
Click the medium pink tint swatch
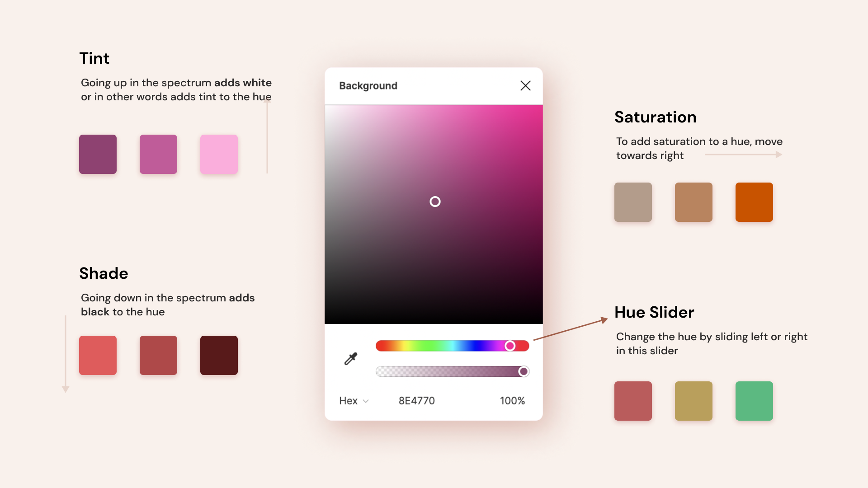[x=158, y=154]
